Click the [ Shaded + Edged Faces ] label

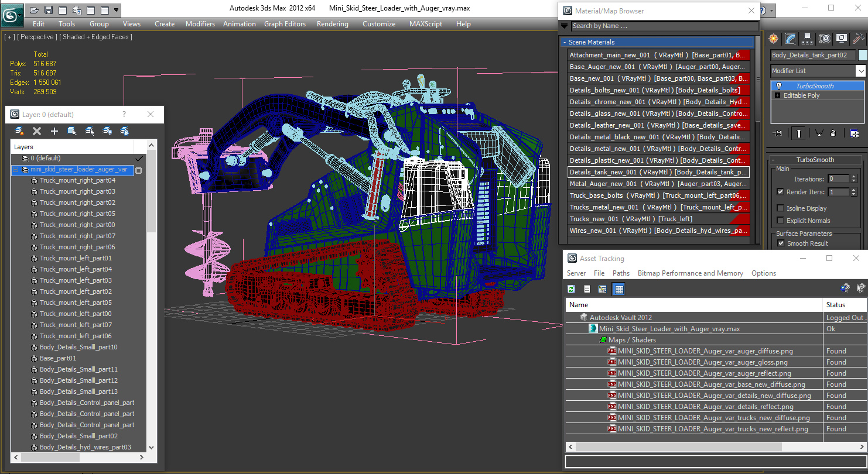pos(96,37)
